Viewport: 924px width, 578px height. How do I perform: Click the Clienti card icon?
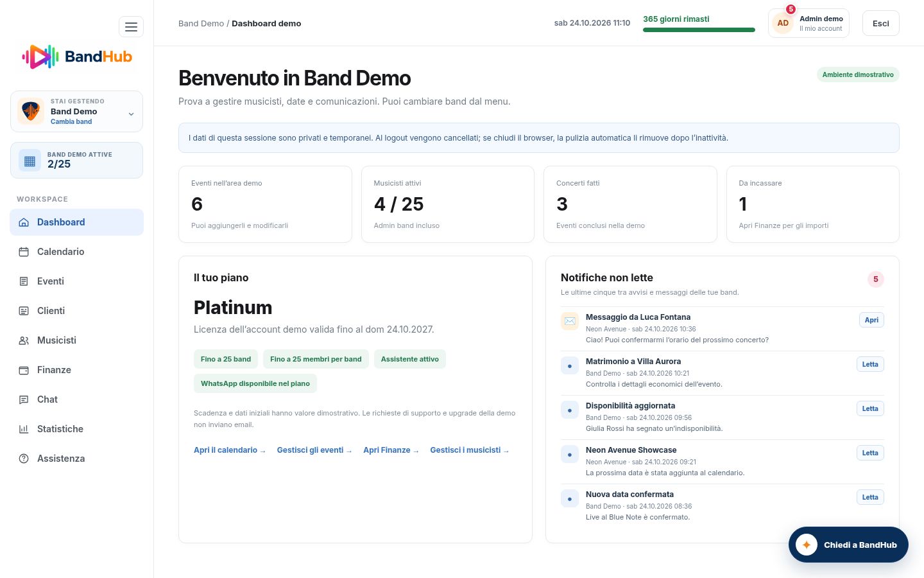[x=24, y=311]
